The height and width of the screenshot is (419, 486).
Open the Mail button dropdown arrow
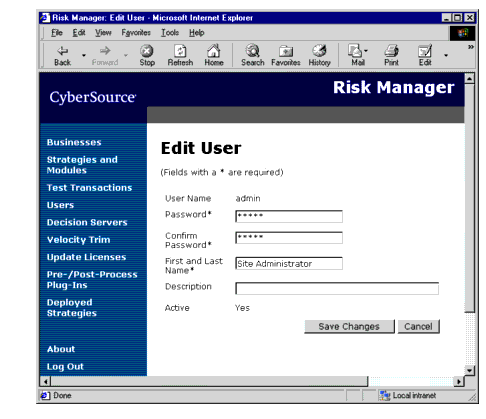pyautogui.click(x=366, y=51)
